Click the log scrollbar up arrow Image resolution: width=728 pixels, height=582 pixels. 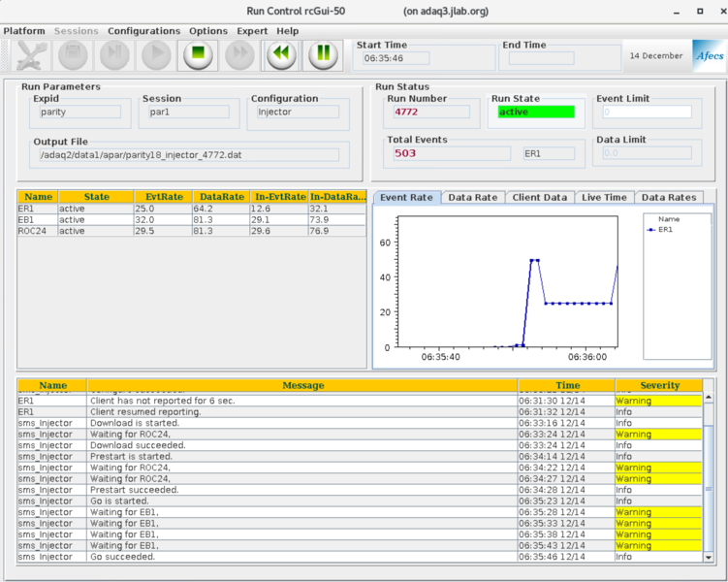709,397
